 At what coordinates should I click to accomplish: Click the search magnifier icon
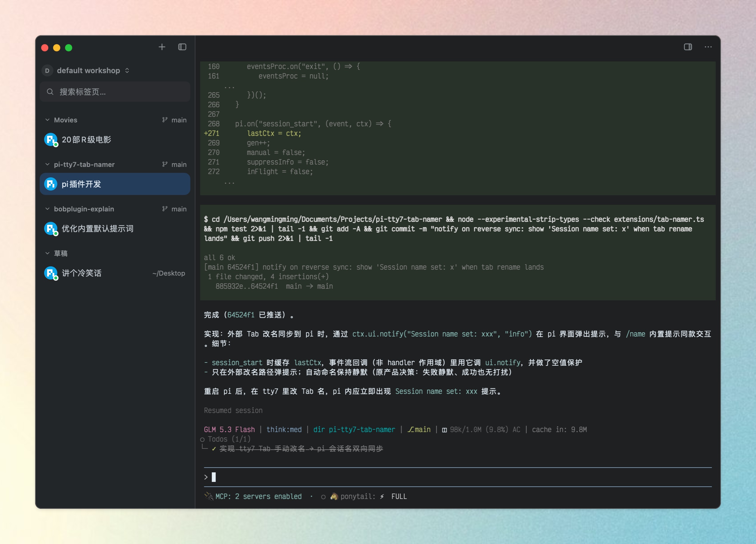pyautogui.click(x=50, y=92)
